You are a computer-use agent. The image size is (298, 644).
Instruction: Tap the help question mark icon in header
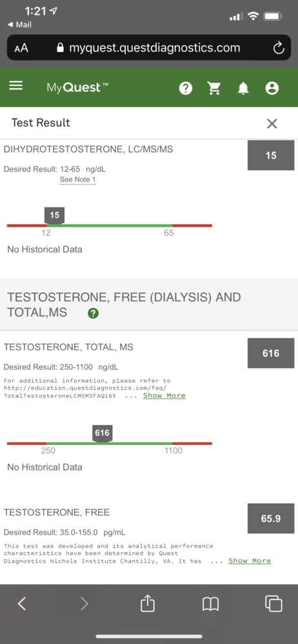[x=186, y=88]
